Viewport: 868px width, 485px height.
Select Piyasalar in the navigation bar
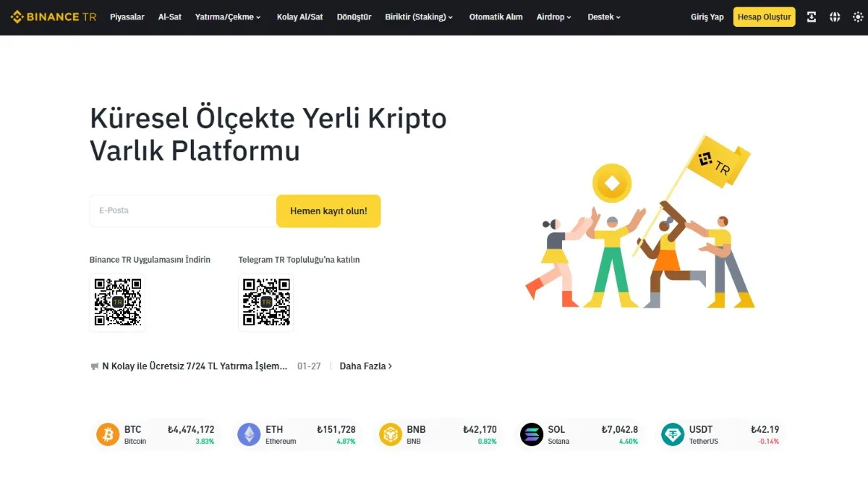coord(127,17)
